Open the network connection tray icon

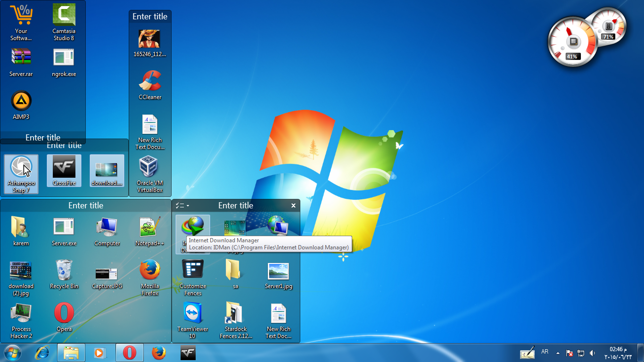click(581, 353)
